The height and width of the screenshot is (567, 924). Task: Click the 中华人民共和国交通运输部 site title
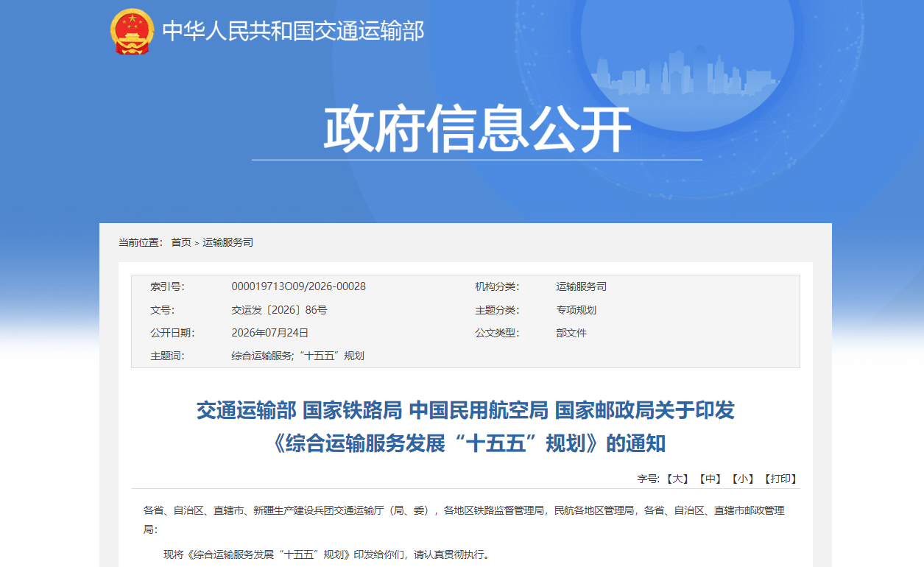pos(293,31)
